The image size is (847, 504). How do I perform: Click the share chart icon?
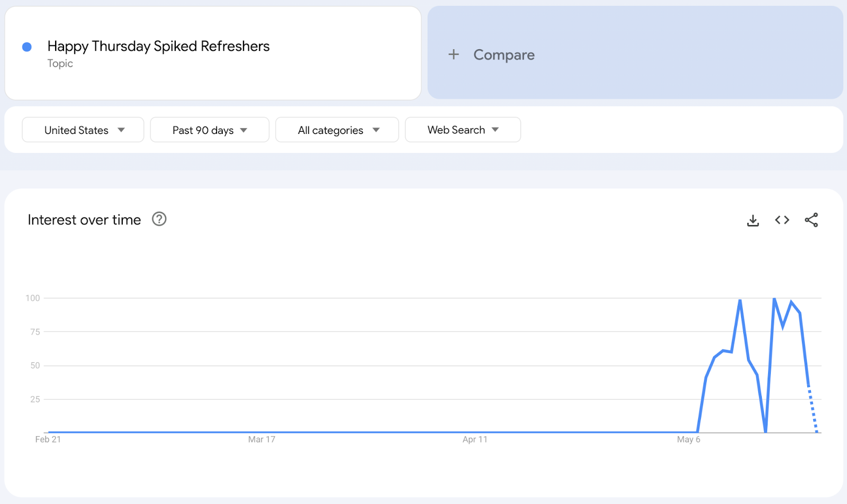click(811, 220)
